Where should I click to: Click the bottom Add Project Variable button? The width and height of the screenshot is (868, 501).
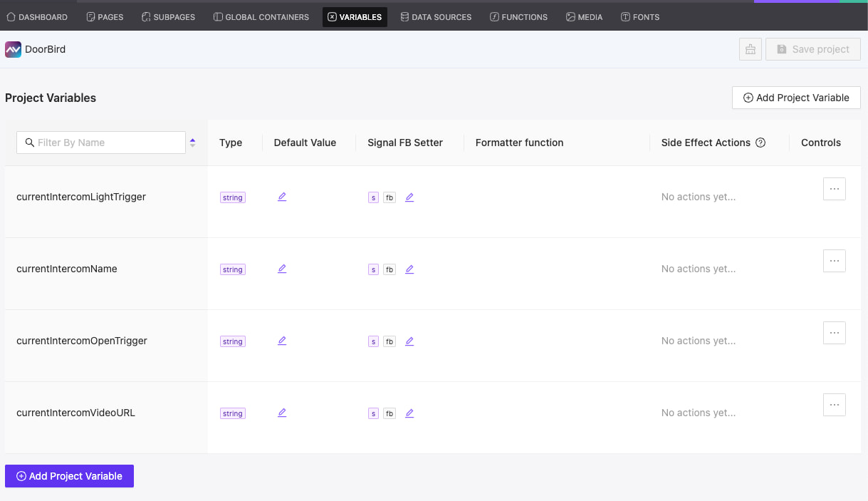click(69, 475)
